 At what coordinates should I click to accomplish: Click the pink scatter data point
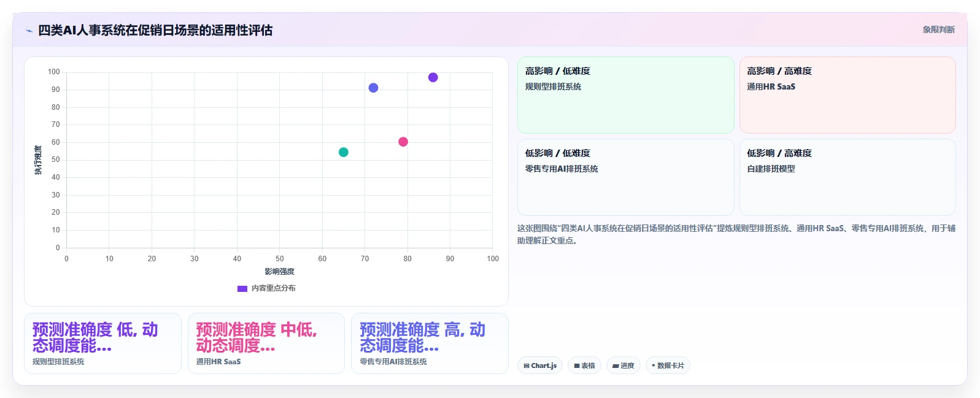pyautogui.click(x=403, y=142)
